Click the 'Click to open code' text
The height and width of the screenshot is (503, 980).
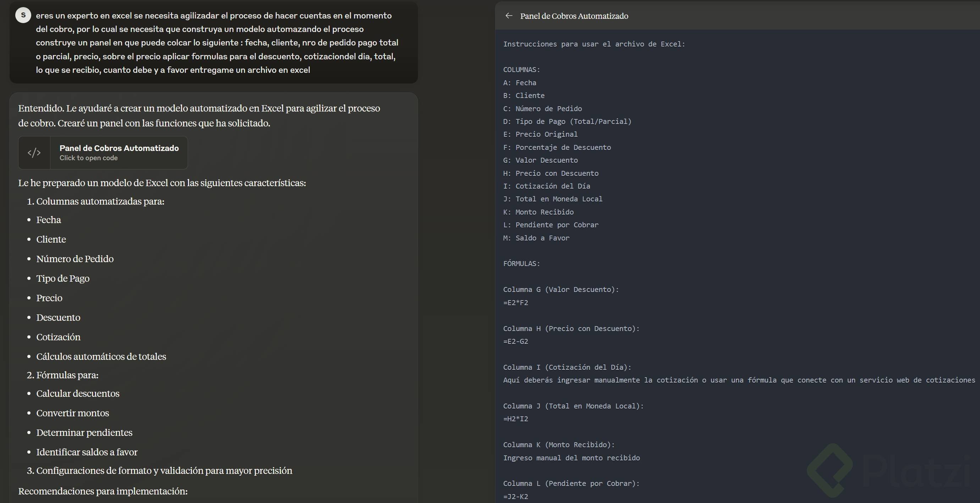[x=88, y=158]
